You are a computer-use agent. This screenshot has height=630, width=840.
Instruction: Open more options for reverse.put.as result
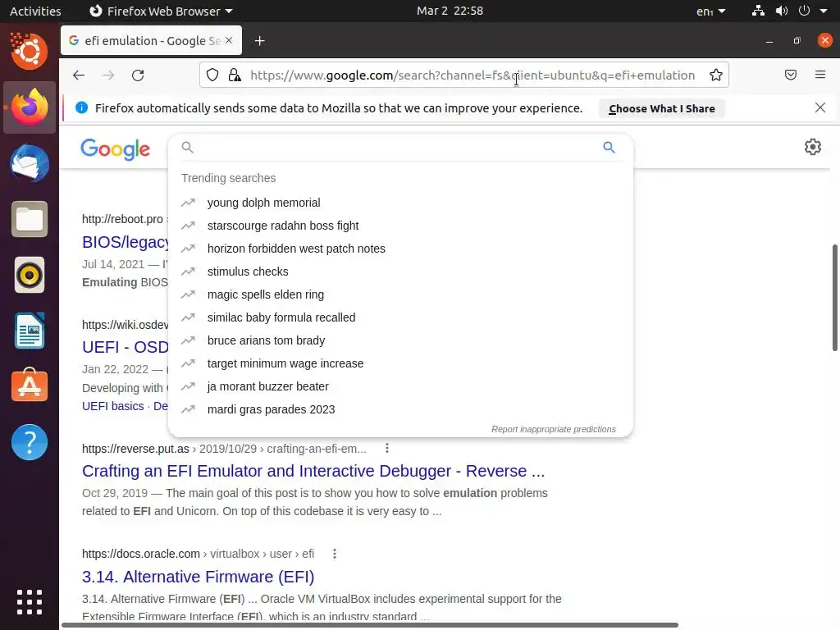pos(387,449)
